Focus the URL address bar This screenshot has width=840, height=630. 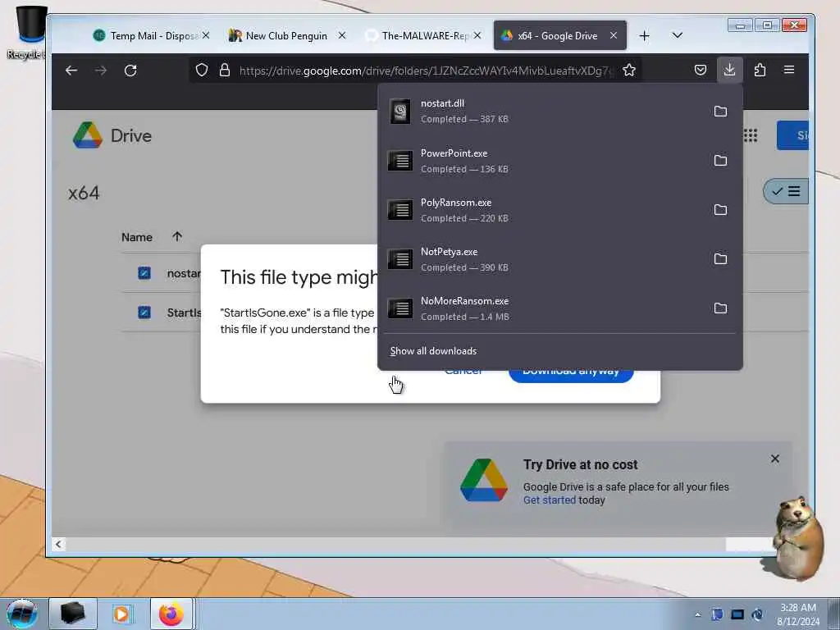tap(426, 71)
